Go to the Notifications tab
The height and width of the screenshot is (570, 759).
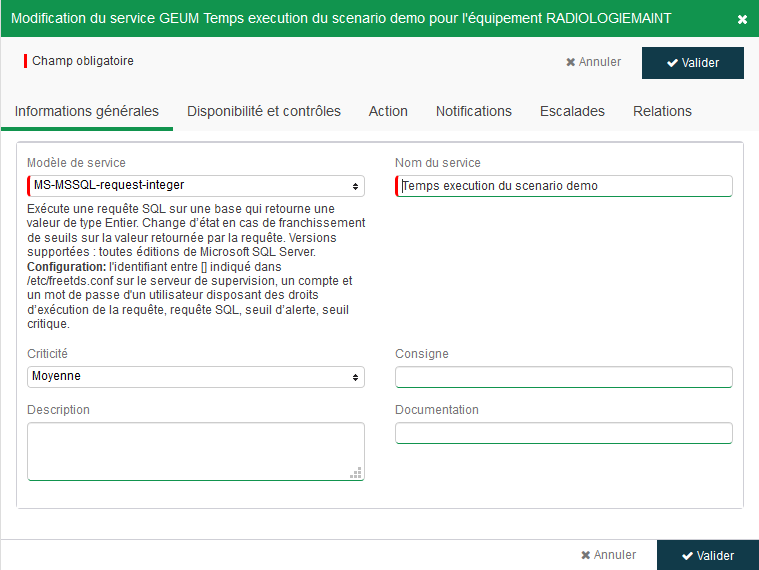pyautogui.click(x=474, y=111)
